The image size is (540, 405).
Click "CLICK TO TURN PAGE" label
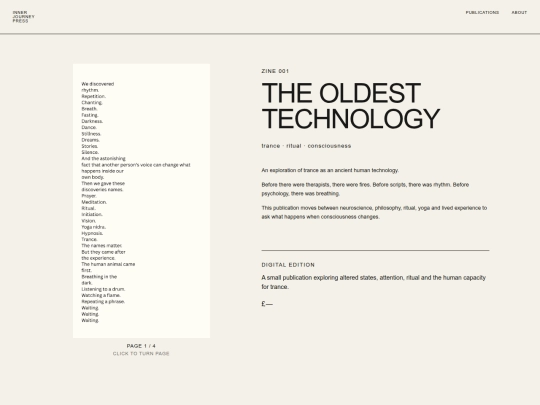pos(141,354)
